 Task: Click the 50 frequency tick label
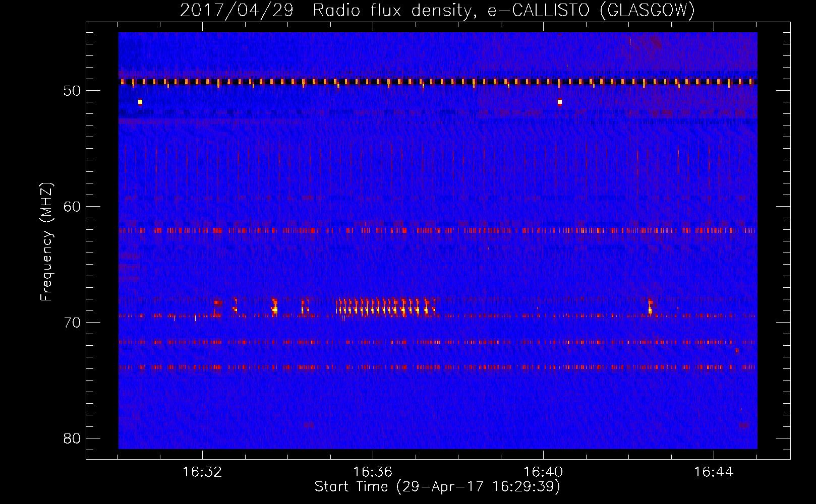72,91
